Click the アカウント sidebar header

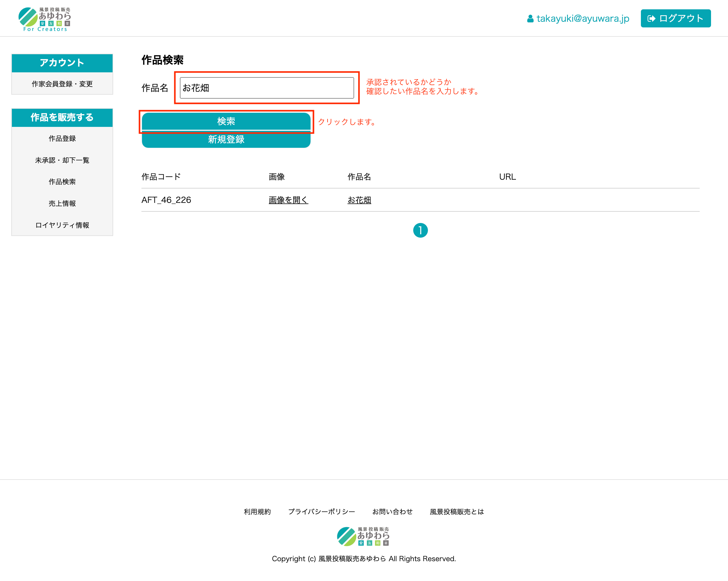[x=62, y=63]
